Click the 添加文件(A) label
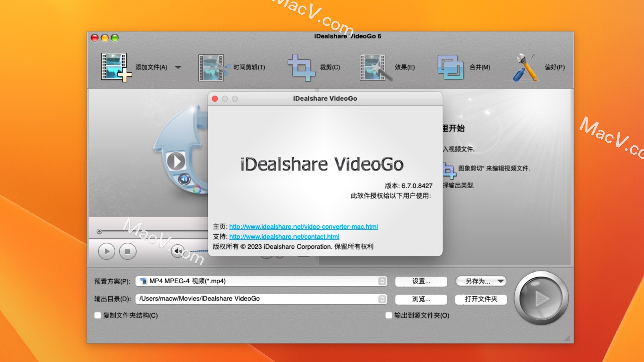This screenshot has width=644, height=362. tap(151, 67)
